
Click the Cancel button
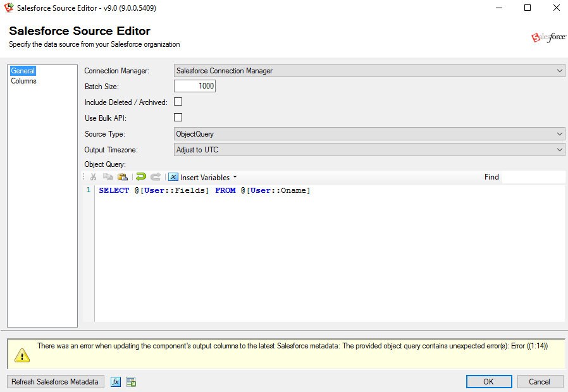[x=540, y=382]
